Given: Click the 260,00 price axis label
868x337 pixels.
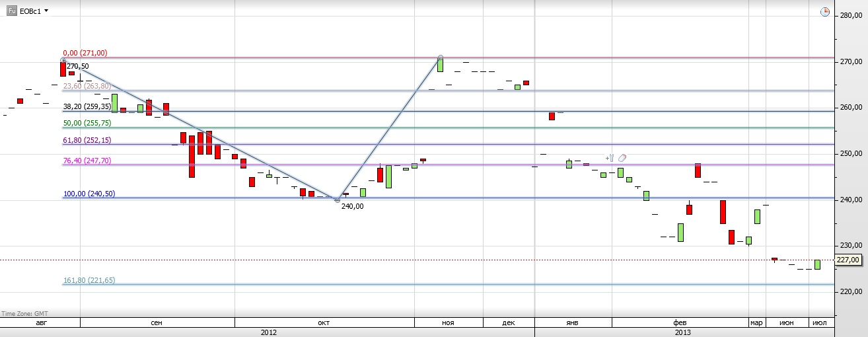Looking at the screenshot, I should click(x=851, y=108).
